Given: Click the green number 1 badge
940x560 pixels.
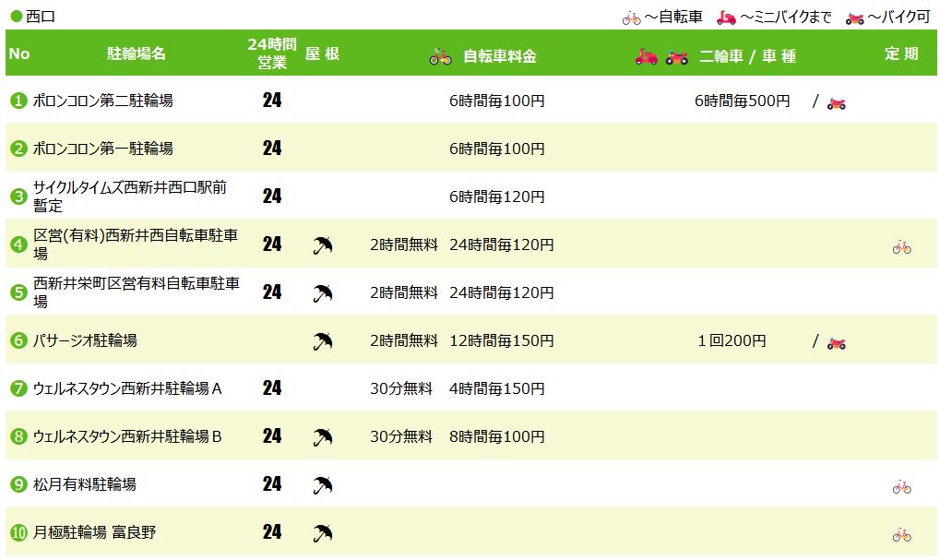Looking at the screenshot, I should coord(18,101).
